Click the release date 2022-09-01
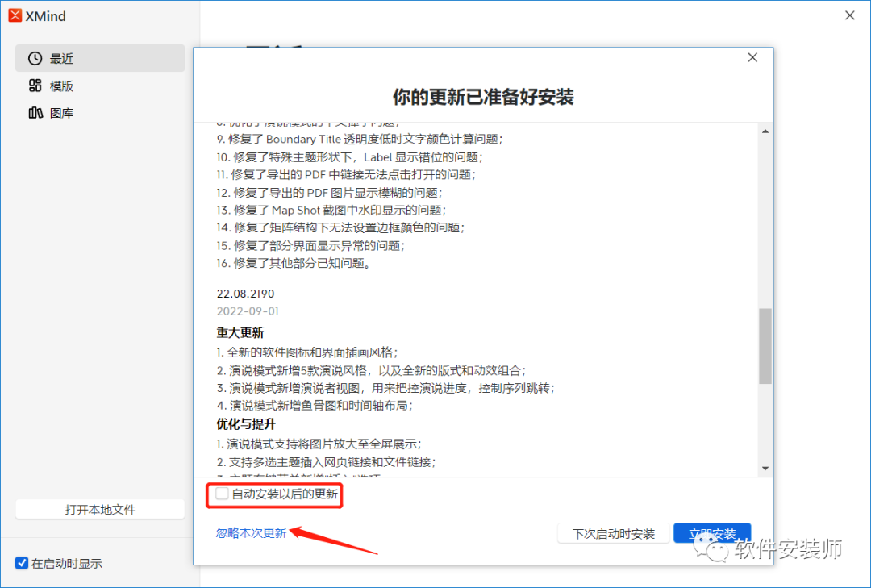 coord(248,311)
